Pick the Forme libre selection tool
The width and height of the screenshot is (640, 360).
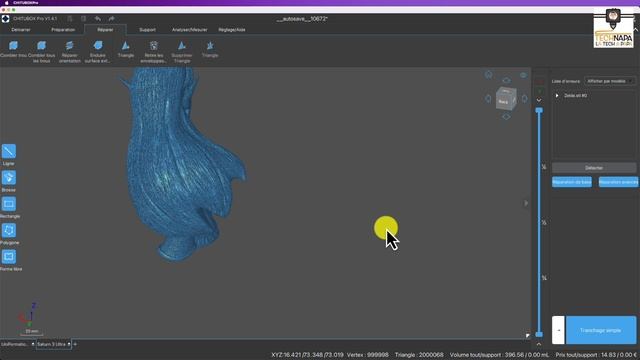pos(9,256)
